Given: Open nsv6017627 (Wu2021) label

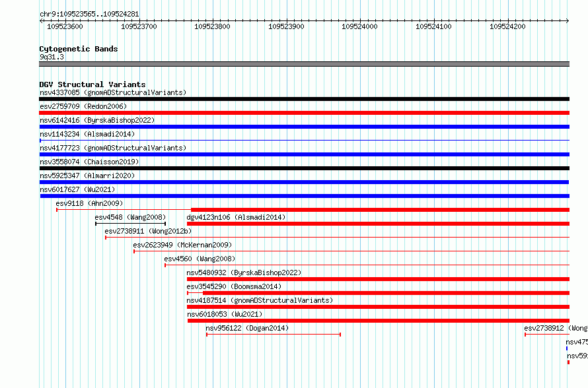Looking at the screenshot, I should tap(77, 189).
